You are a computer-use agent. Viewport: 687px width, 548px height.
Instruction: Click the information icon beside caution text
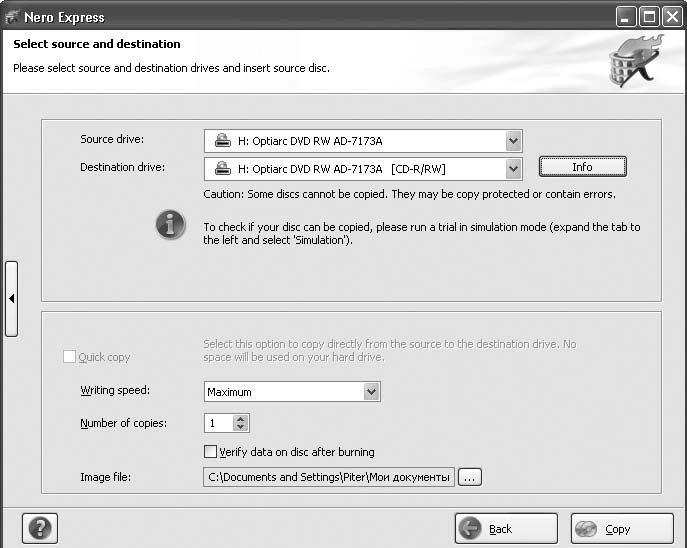click(171, 225)
